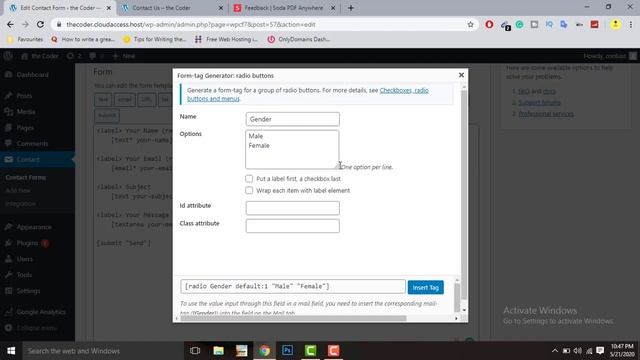Open Chrome from the taskbar
Screen dimensions: 640x360
264,351
